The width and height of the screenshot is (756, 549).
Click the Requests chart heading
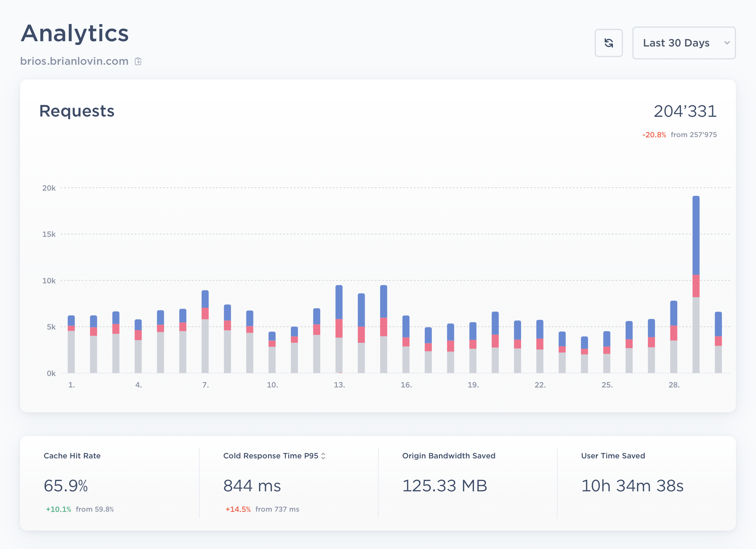coord(77,111)
